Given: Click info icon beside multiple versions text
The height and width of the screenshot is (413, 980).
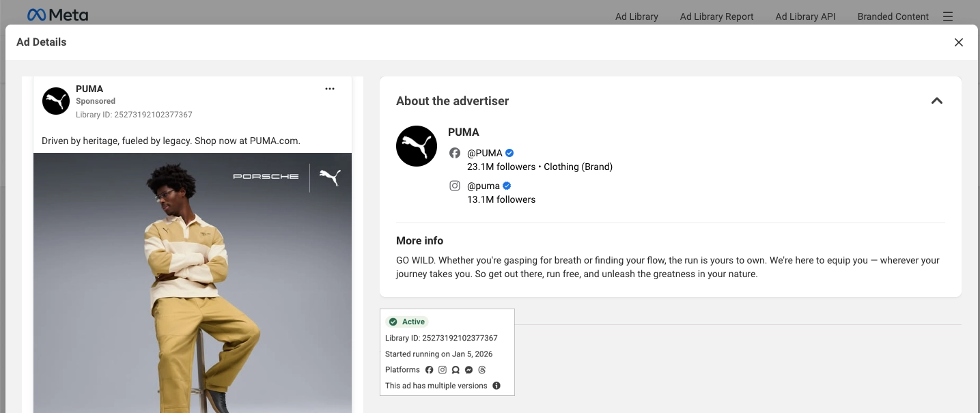Looking at the screenshot, I should pos(496,386).
